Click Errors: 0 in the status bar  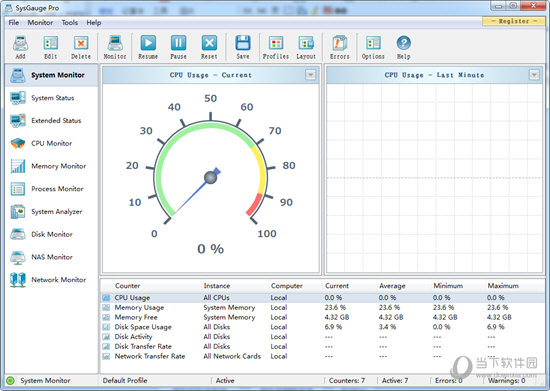point(449,380)
